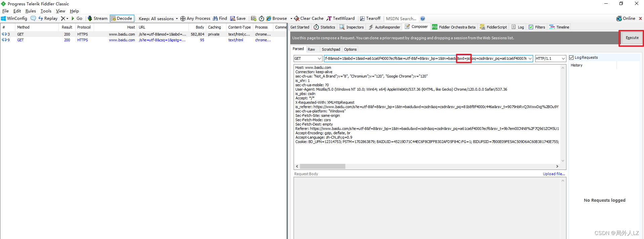Click the Any Process target icon
Screen dimensions: 644x239
pos(183,18)
